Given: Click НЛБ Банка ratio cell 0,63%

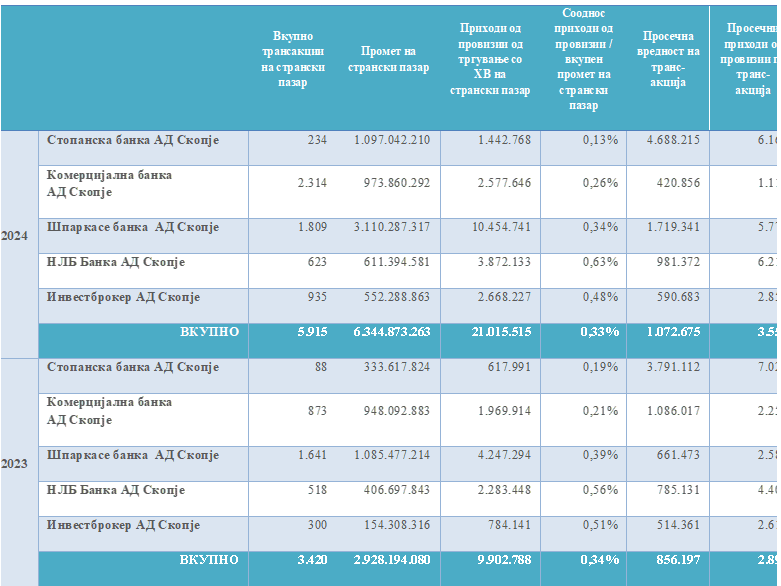Looking at the screenshot, I should [x=600, y=264].
